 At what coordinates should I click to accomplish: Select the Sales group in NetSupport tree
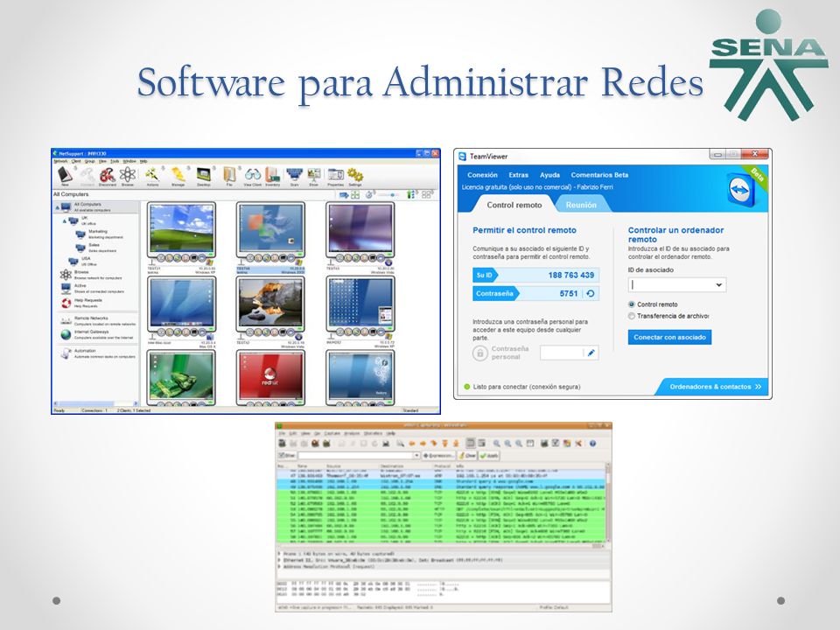[x=95, y=248]
